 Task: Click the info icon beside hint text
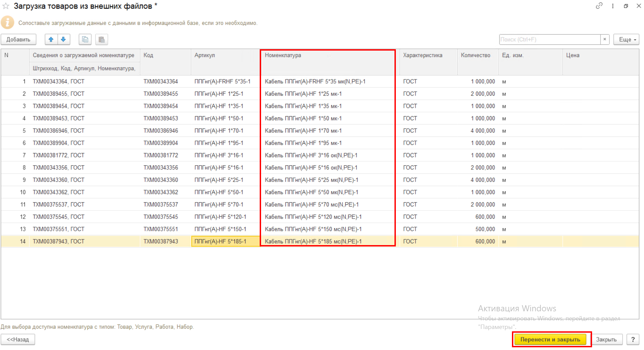[x=7, y=23]
